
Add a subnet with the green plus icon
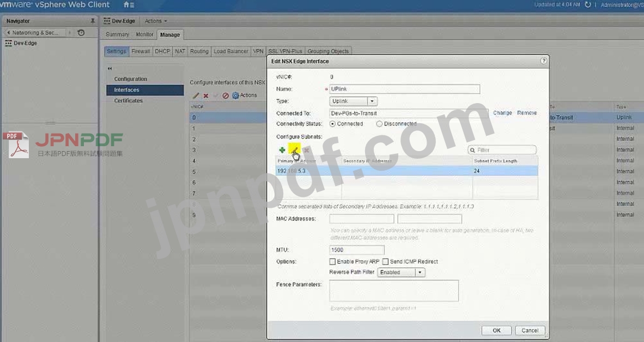(282, 150)
